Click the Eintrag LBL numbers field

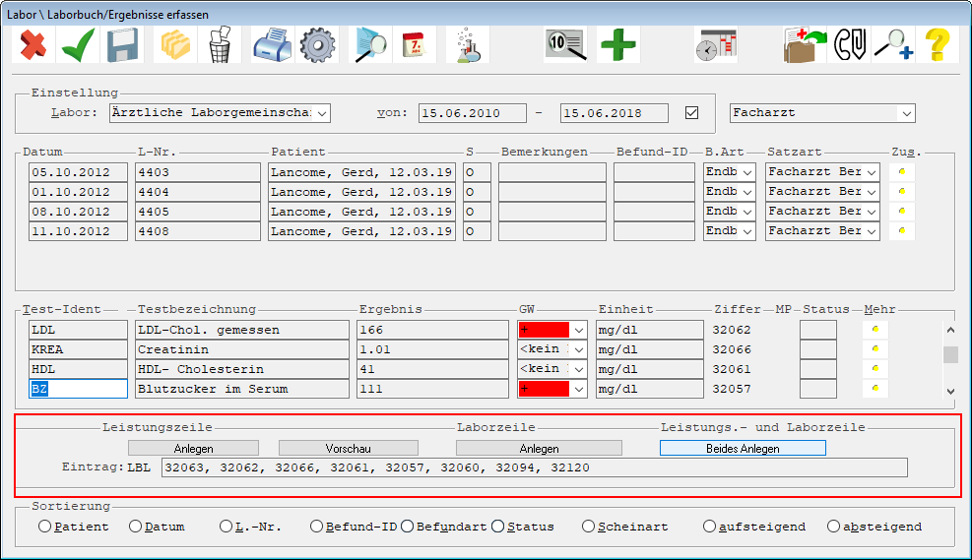[535, 467]
